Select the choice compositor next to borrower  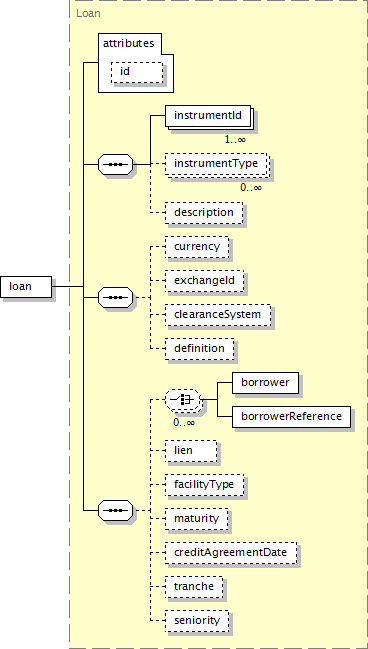tap(183, 399)
